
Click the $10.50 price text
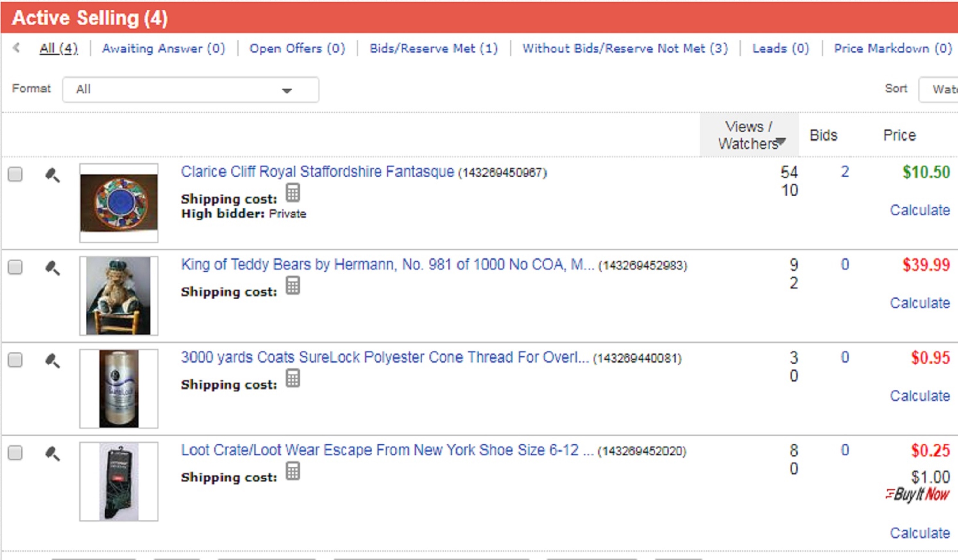926,172
